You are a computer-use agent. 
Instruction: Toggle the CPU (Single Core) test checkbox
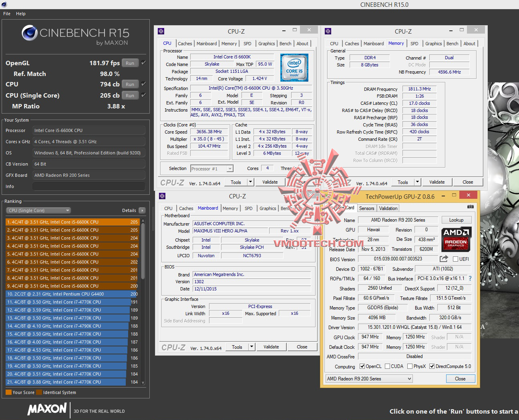pyautogui.click(x=143, y=95)
